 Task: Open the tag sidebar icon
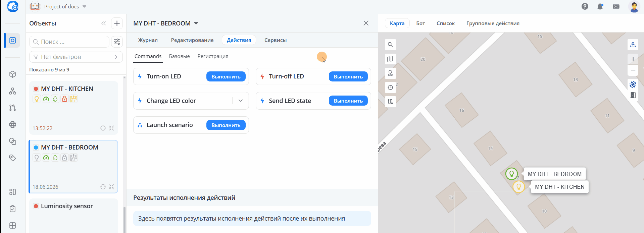click(12, 158)
